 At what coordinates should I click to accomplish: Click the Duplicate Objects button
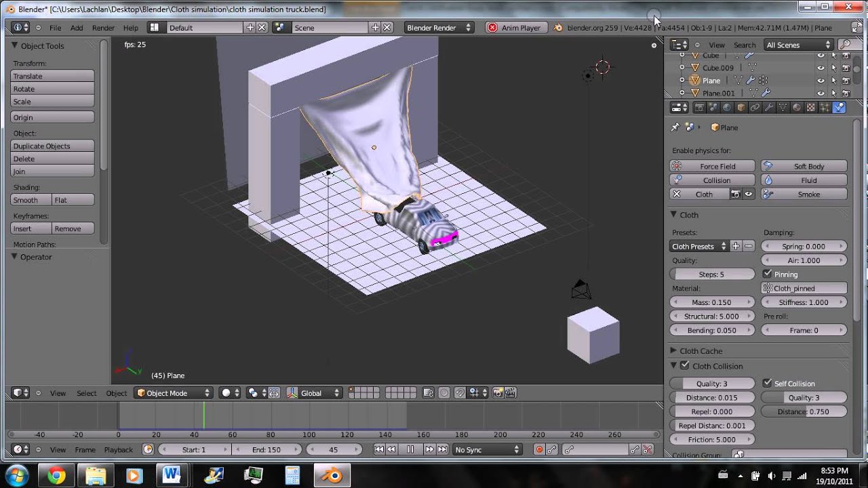(x=52, y=146)
